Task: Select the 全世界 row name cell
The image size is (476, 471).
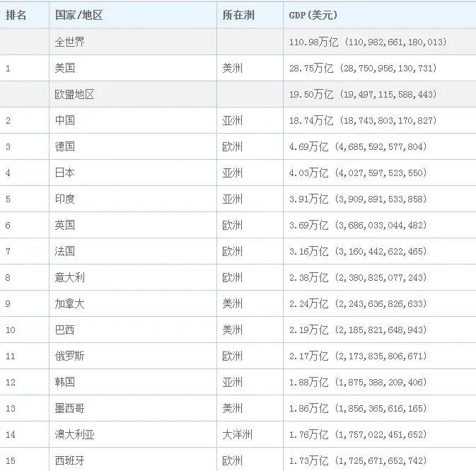Action: (70, 42)
